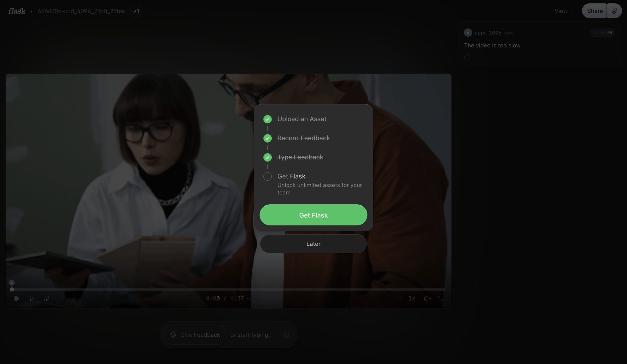Click 'Unlock unlimited assets for your team' text
This screenshot has width=627, height=364.
coord(320,189)
